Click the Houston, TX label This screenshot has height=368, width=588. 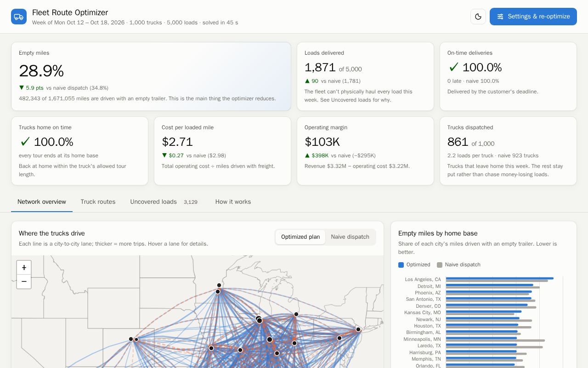(x=427, y=326)
